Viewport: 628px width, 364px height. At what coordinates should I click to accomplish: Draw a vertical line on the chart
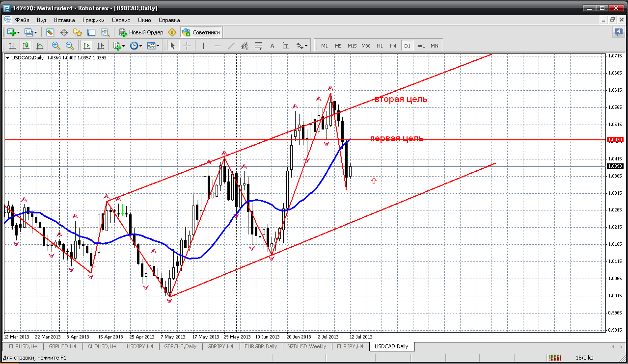(x=203, y=46)
